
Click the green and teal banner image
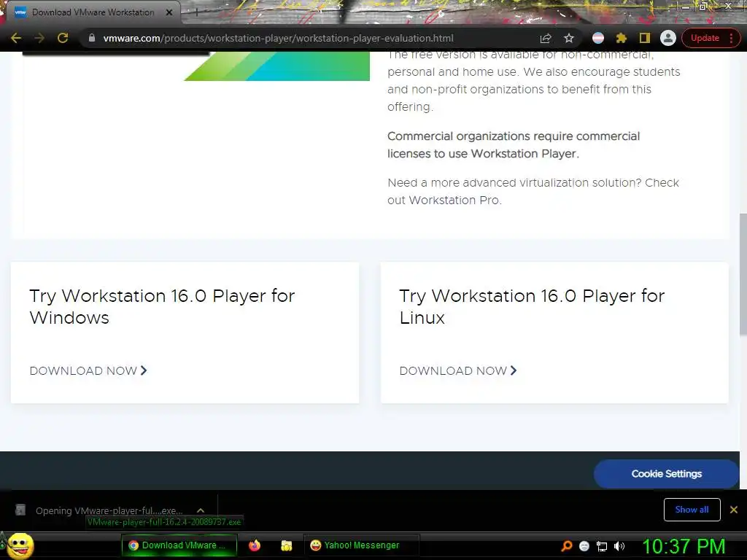(276, 66)
